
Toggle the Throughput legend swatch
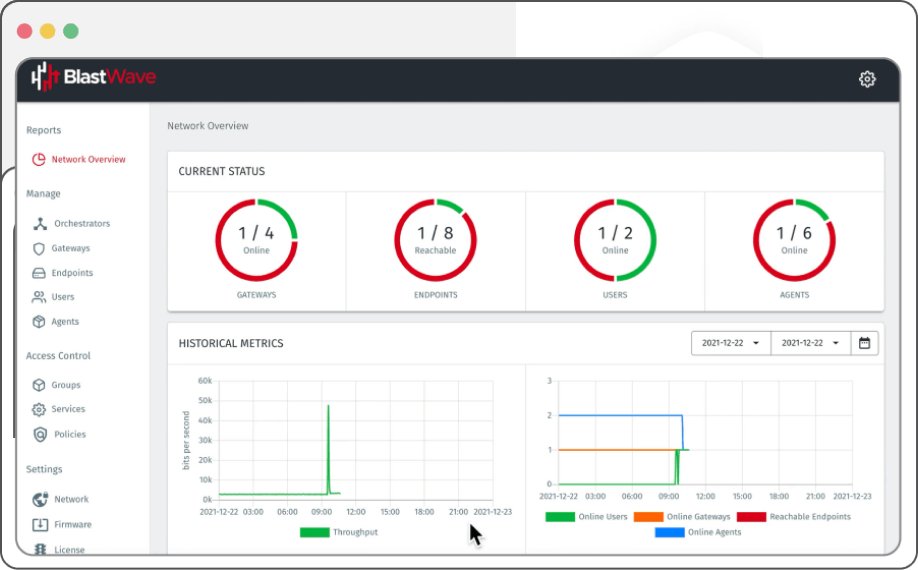click(314, 532)
